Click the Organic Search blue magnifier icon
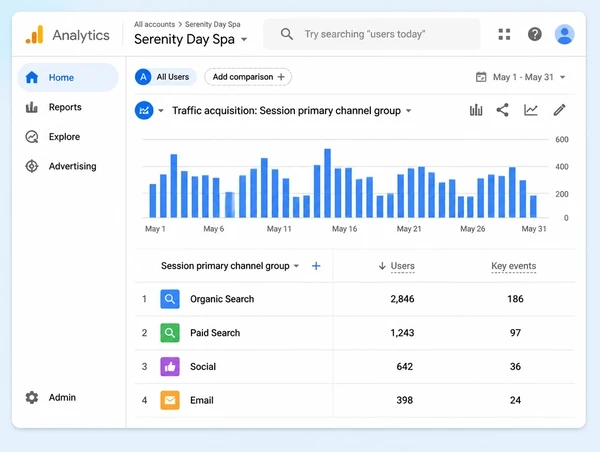 [x=170, y=299]
